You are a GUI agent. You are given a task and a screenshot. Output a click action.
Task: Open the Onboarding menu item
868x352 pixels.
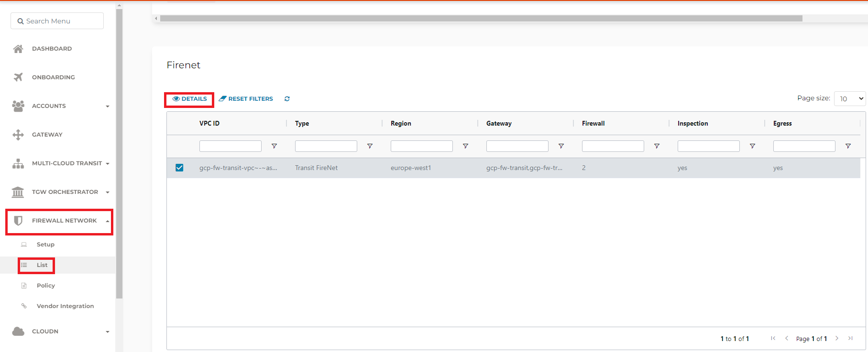tap(54, 77)
